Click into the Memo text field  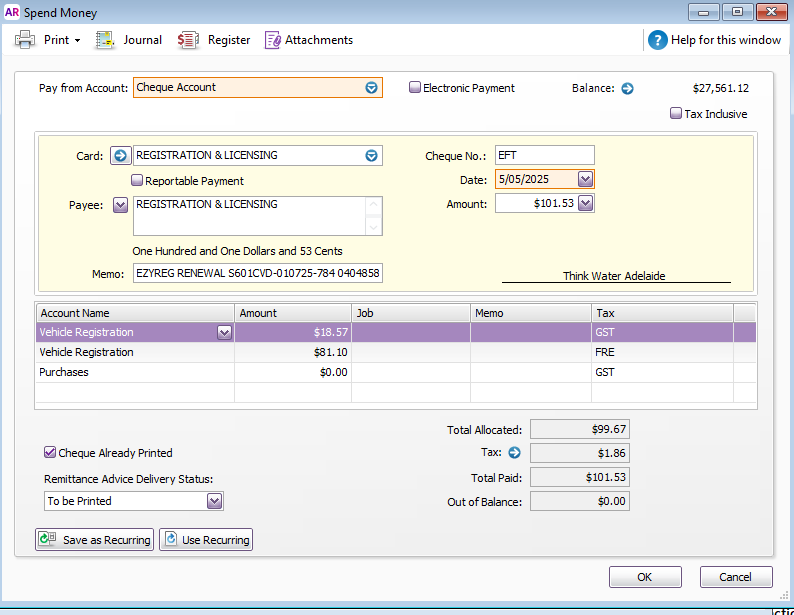pos(258,274)
